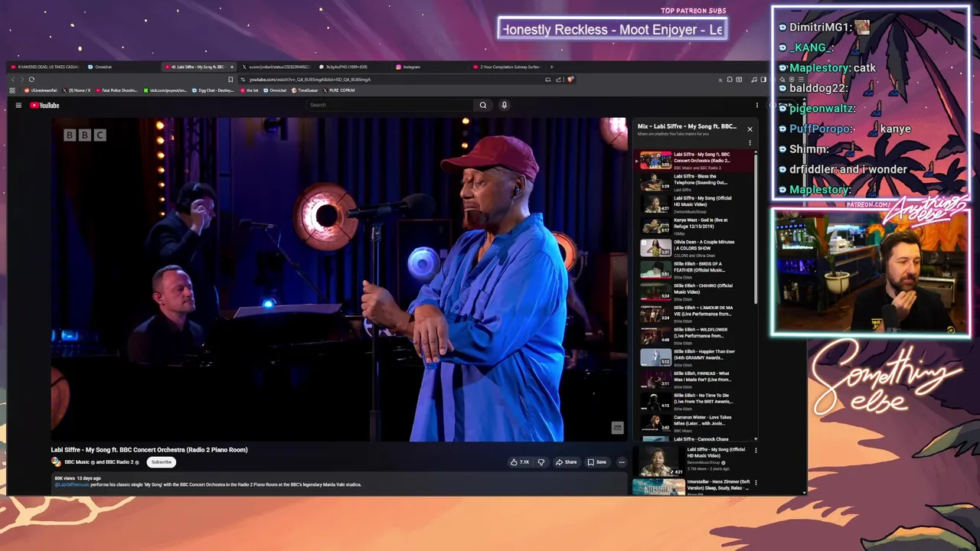
Task: Expand the video description box
Action: coord(339,482)
